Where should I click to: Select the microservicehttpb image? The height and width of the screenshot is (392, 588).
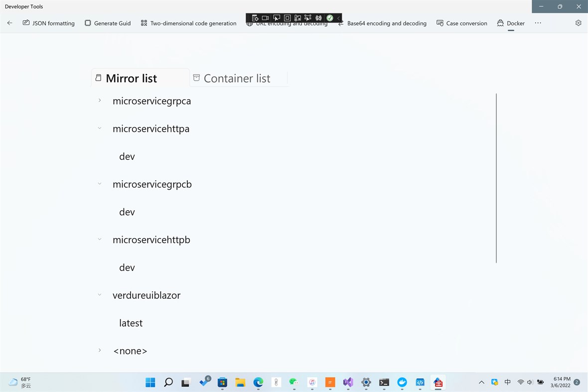tap(151, 240)
